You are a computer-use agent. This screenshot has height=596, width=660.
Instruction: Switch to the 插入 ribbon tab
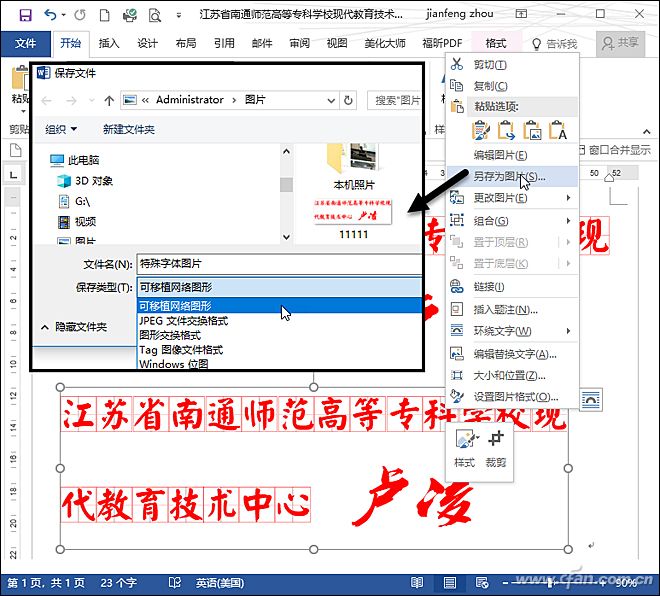pos(109,43)
